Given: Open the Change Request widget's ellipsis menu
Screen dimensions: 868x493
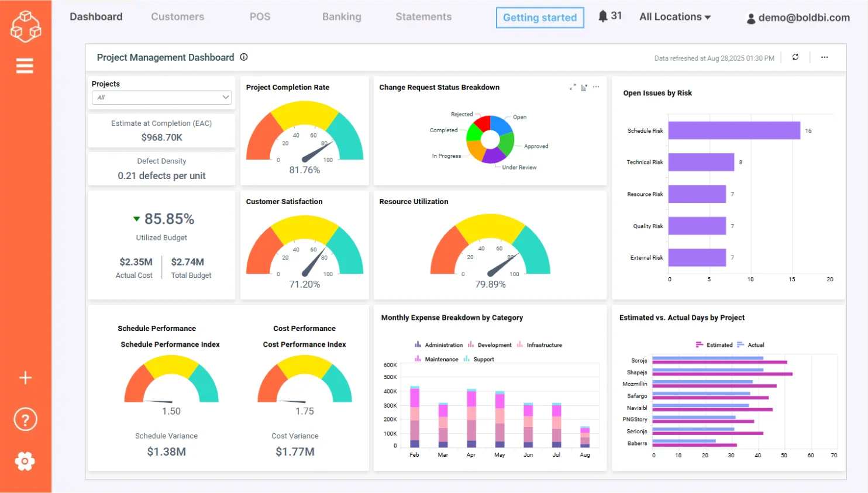Looking at the screenshot, I should (x=595, y=87).
